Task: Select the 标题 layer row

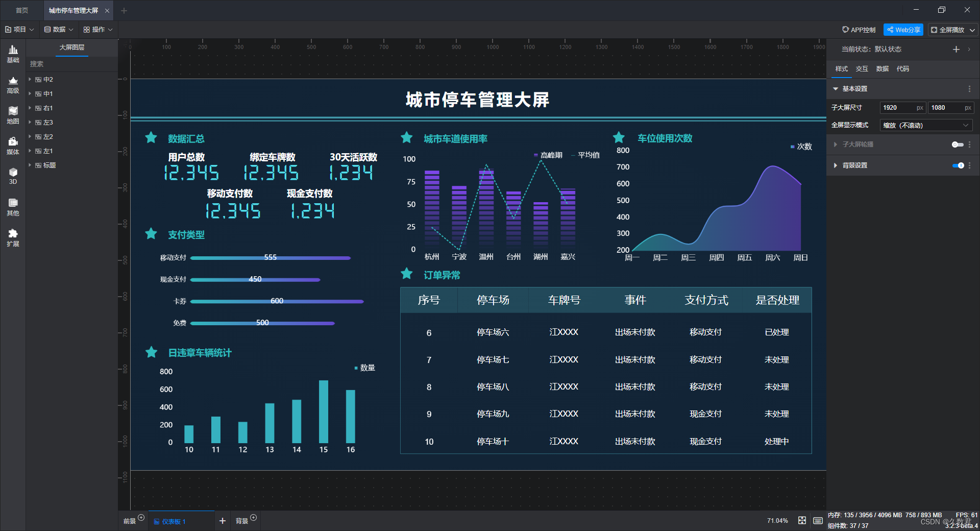Action: click(x=72, y=165)
